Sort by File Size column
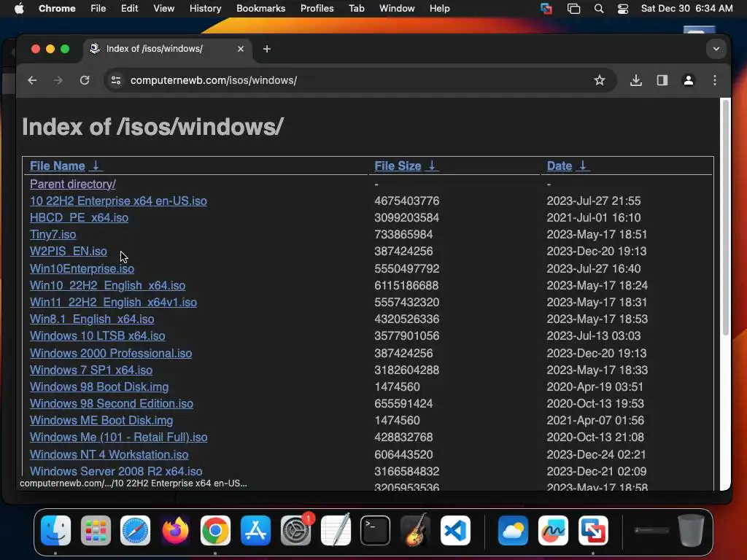 coord(398,166)
